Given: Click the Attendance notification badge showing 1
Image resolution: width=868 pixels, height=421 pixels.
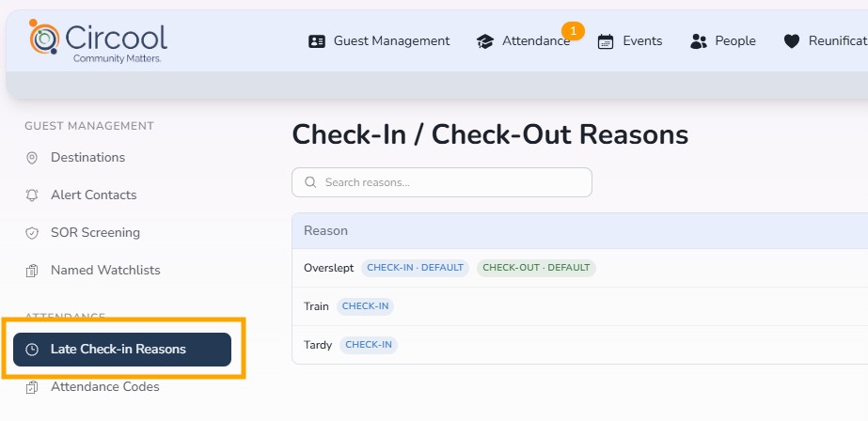Looking at the screenshot, I should (573, 31).
